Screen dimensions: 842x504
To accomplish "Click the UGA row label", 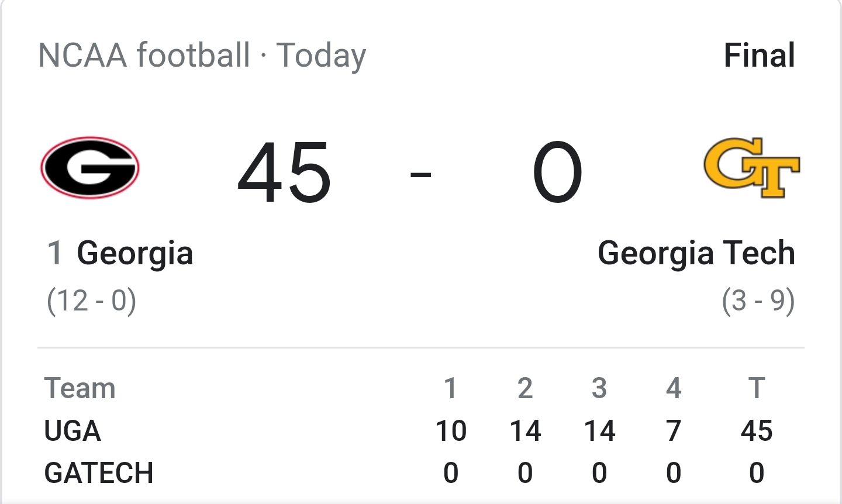I will point(73,431).
